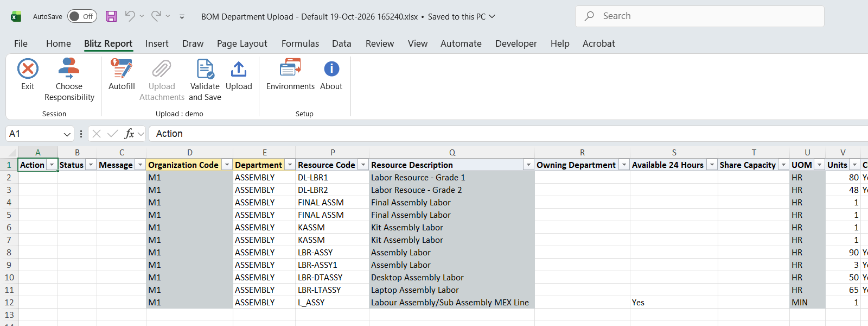Select cell Laptop Assembly Labor

[x=452, y=290]
